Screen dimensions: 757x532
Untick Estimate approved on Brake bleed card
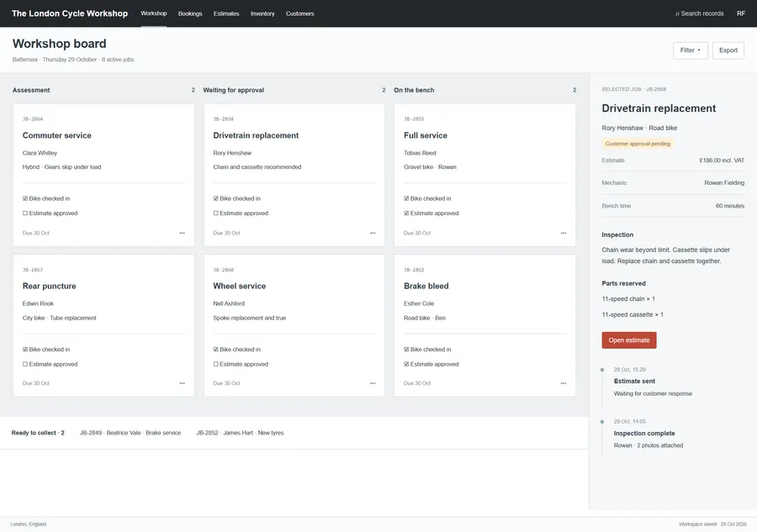pyautogui.click(x=406, y=364)
